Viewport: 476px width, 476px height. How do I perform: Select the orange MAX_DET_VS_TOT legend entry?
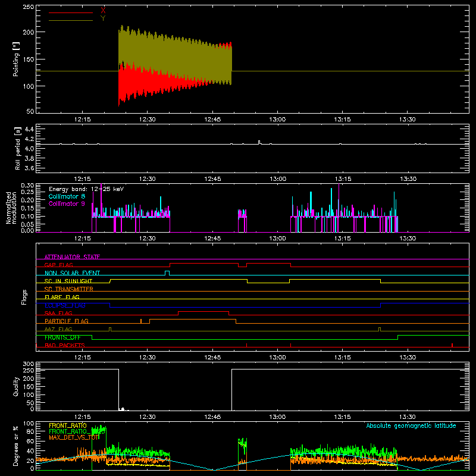click(x=74, y=437)
